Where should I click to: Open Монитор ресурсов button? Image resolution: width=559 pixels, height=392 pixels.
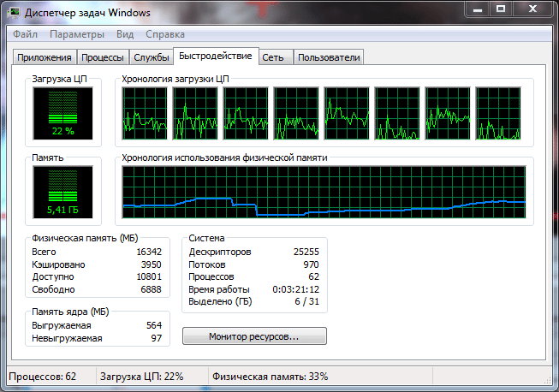254,336
